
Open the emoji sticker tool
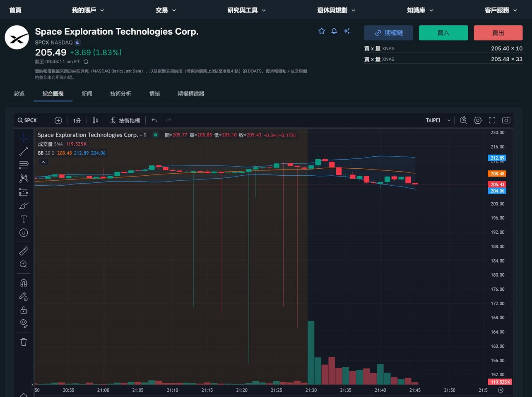[24, 232]
